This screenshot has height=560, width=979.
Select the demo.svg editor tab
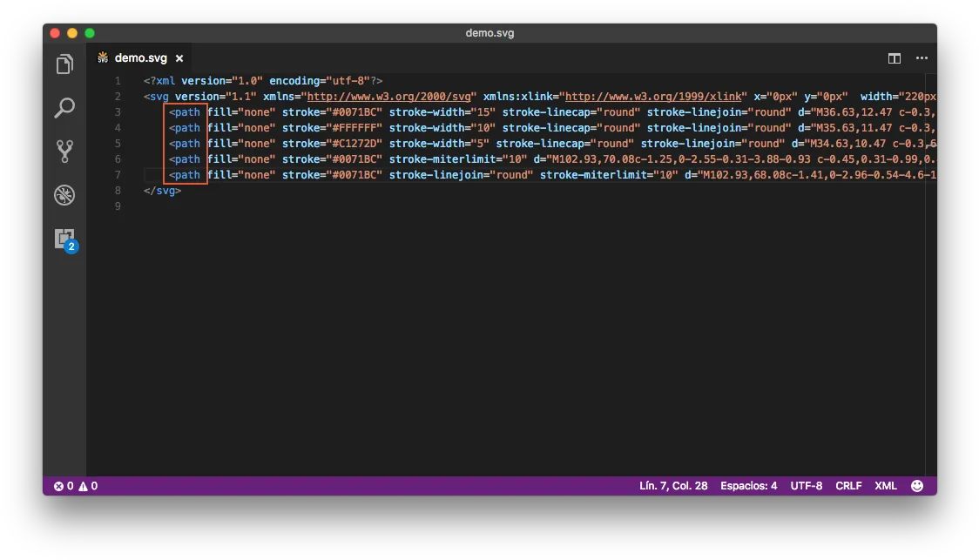pyautogui.click(x=140, y=58)
